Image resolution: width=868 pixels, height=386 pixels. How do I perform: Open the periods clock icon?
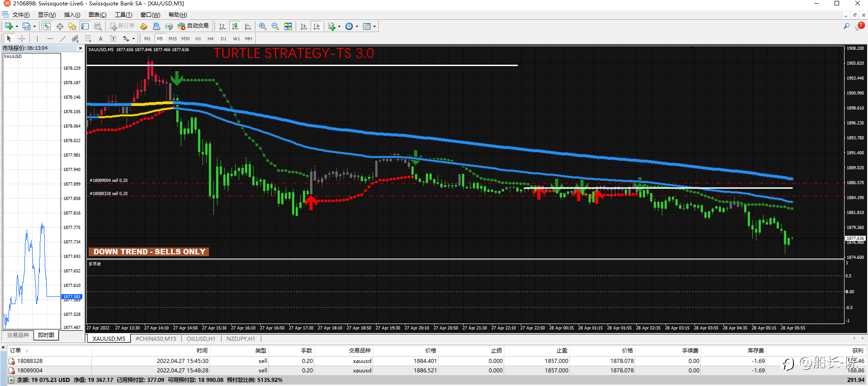[349, 26]
